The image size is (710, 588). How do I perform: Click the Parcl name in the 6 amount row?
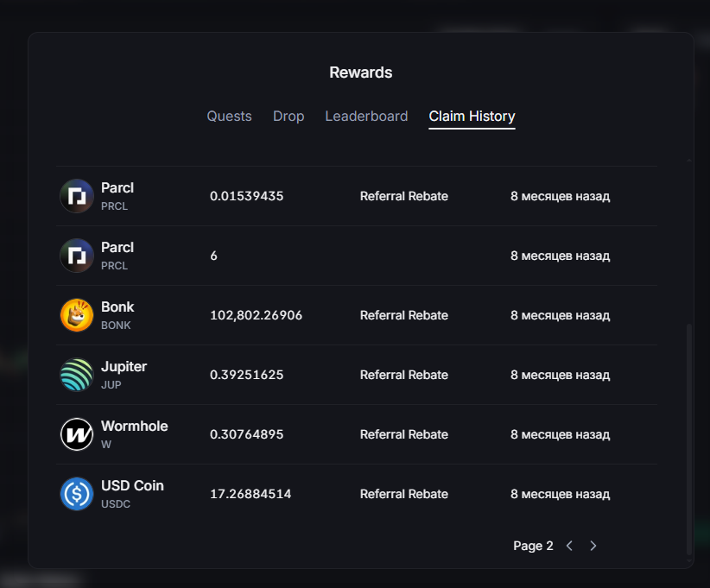(117, 248)
